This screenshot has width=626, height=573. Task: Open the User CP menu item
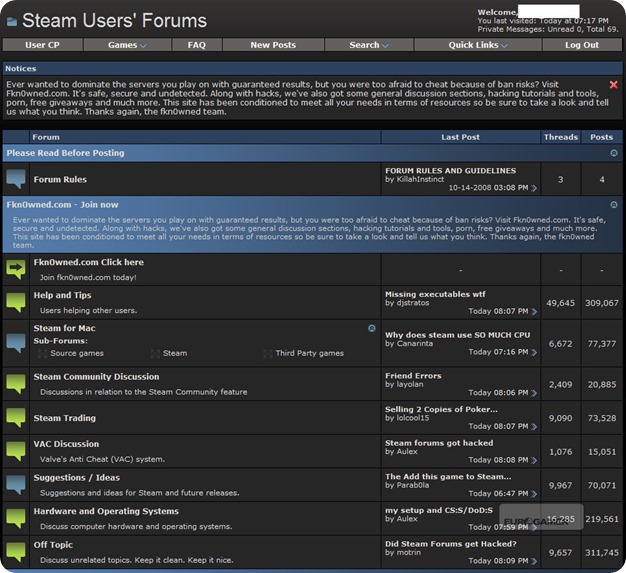click(x=42, y=45)
